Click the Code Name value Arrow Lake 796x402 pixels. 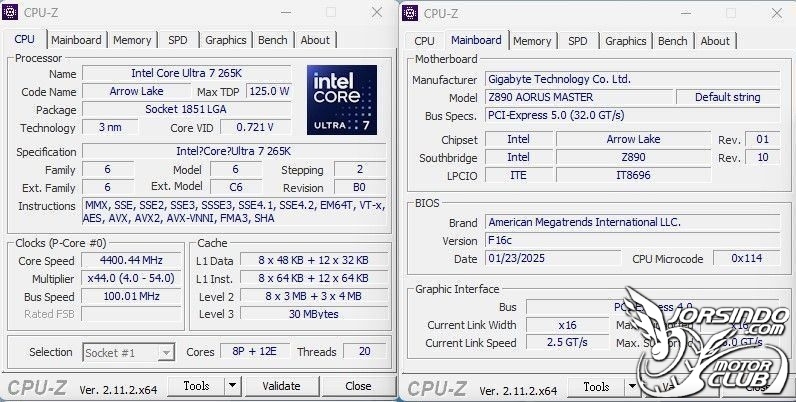pos(137,91)
